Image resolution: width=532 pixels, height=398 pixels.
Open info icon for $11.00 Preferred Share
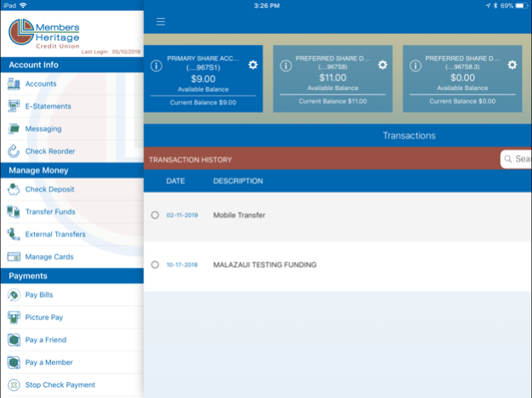pos(286,65)
